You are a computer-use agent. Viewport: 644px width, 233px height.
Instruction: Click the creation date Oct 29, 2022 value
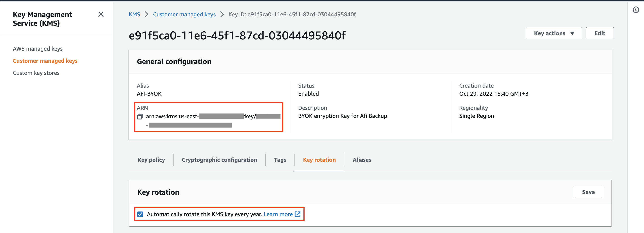tap(494, 94)
